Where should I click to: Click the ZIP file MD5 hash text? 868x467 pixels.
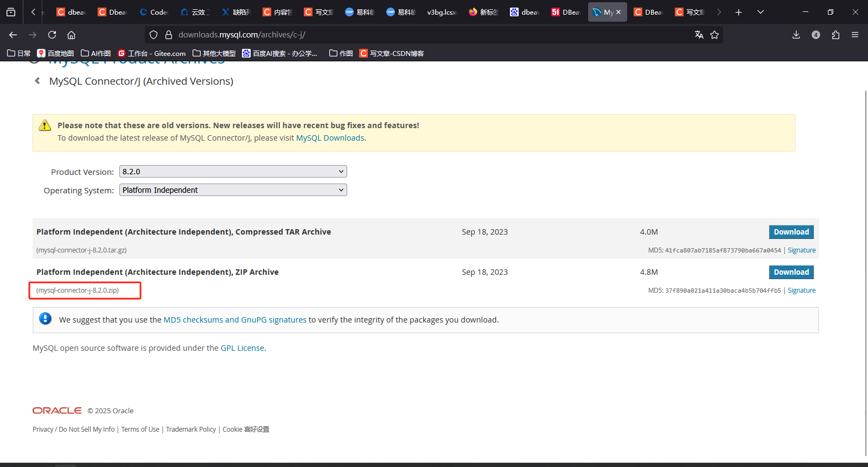pos(723,291)
